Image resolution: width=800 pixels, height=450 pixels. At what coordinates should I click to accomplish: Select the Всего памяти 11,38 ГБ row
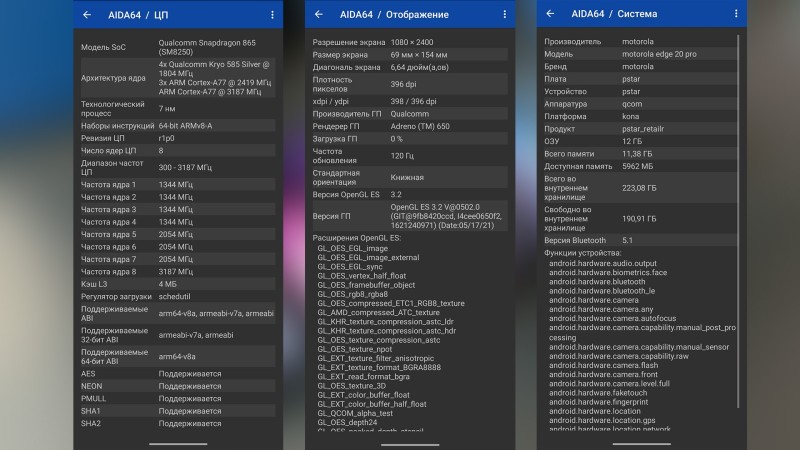tap(640, 154)
